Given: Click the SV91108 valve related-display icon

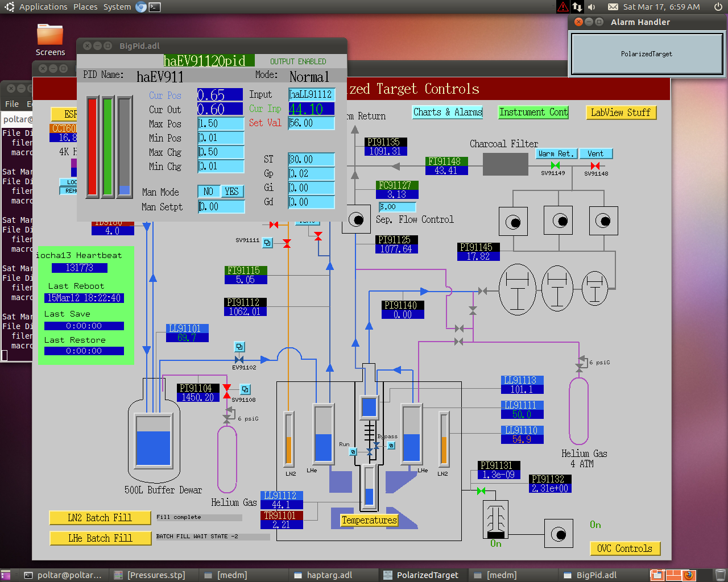Looking at the screenshot, I should 245,389.
